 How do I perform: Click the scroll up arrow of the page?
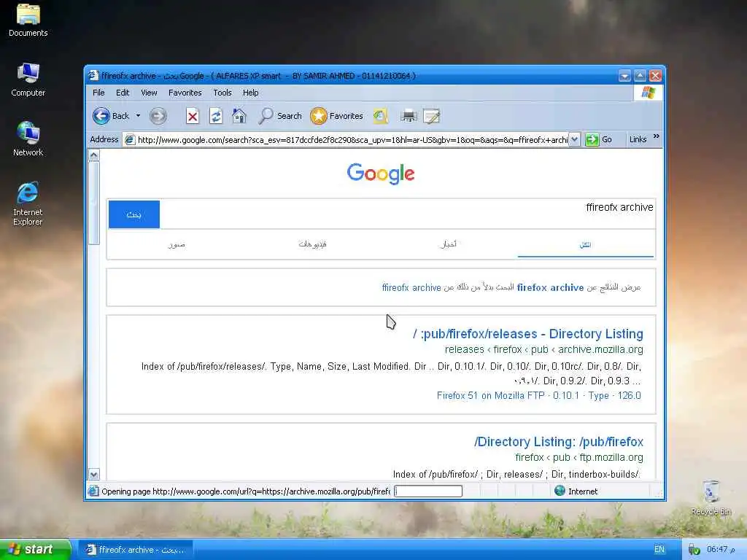click(x=94, y=155)
